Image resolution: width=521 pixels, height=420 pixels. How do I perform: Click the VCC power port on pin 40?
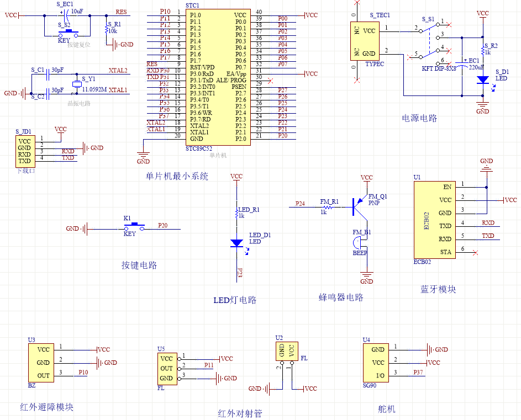point(311,15)
